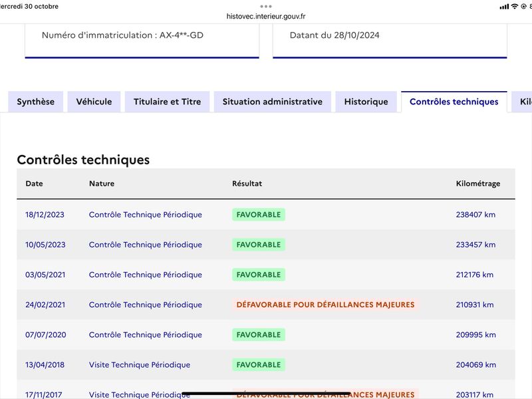Select the date 03/05/2021
Image resolution: width=532 pixels, height=399 pixels.
[45, 275]
